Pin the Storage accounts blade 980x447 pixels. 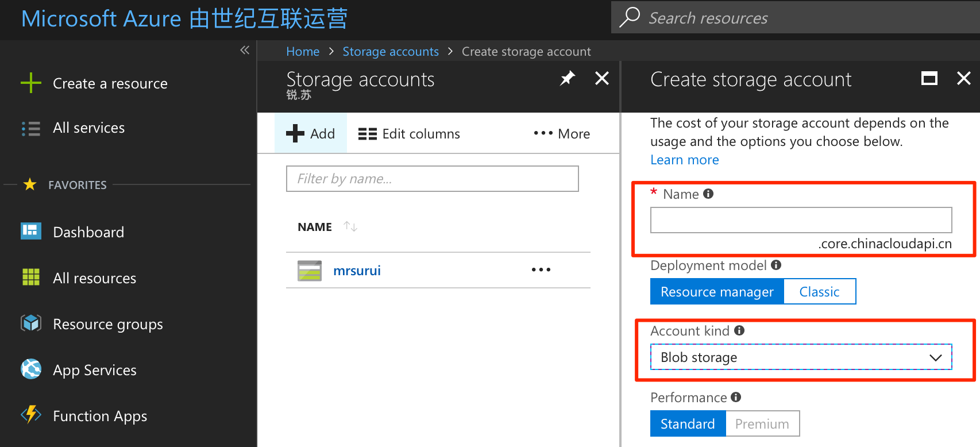[568, 78]
